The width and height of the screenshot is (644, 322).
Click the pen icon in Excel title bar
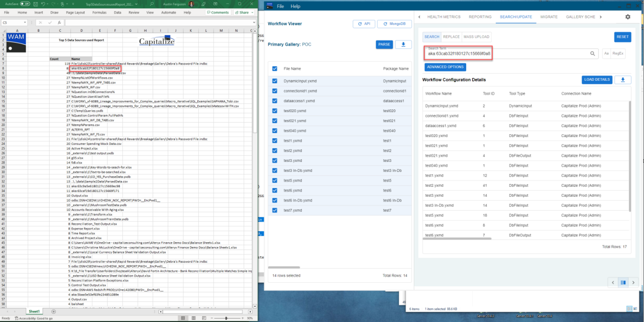[204, 4]
